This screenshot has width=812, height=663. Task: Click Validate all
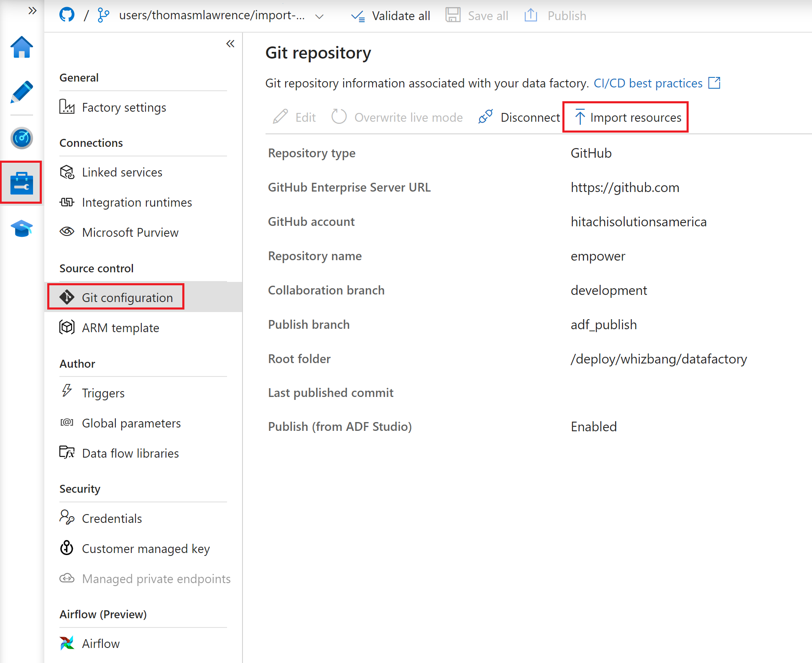(x=391, y=16)
